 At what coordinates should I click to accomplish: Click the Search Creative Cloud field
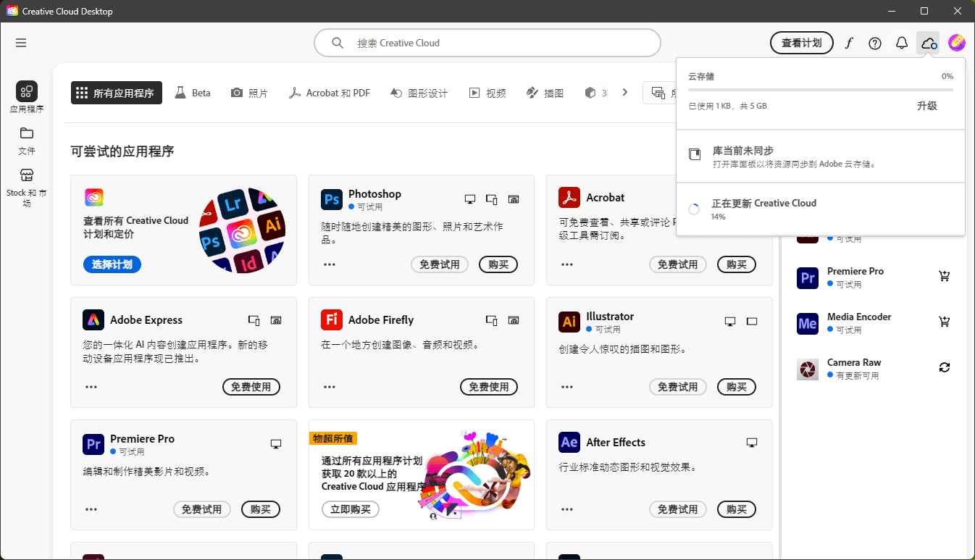[x=487, y=43]
